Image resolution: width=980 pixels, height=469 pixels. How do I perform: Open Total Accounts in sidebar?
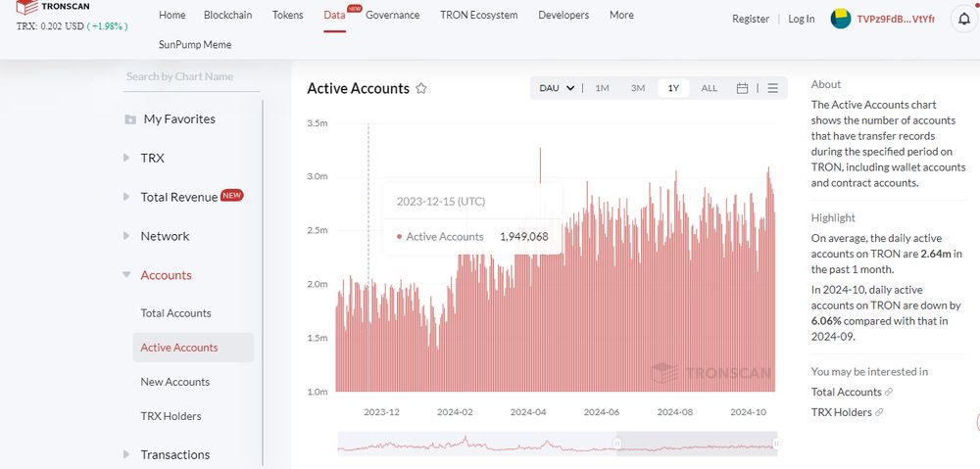click(175, 313)
